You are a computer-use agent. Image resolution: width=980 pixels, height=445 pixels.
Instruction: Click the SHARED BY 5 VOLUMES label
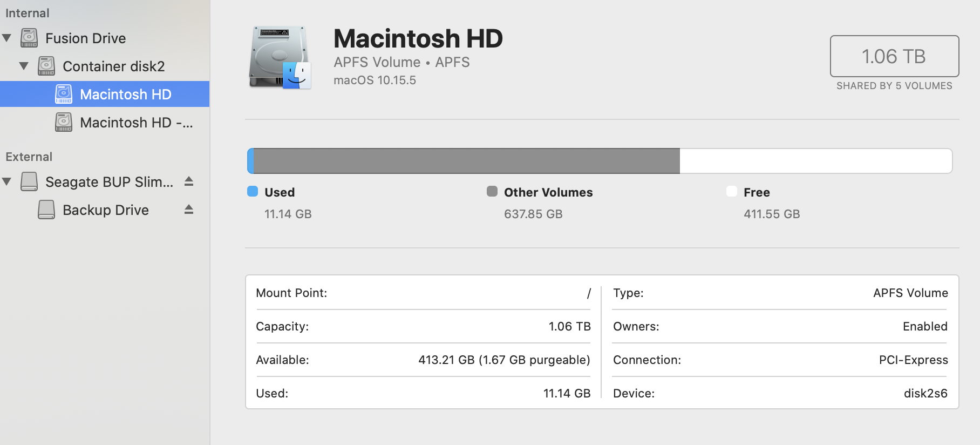click(894, 86)
